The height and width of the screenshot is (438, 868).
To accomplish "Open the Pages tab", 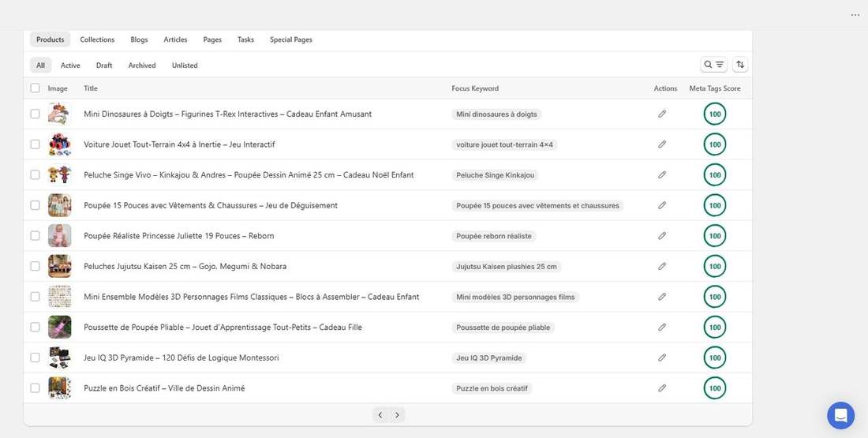I will pyautogui.click(x=212, y=40).
